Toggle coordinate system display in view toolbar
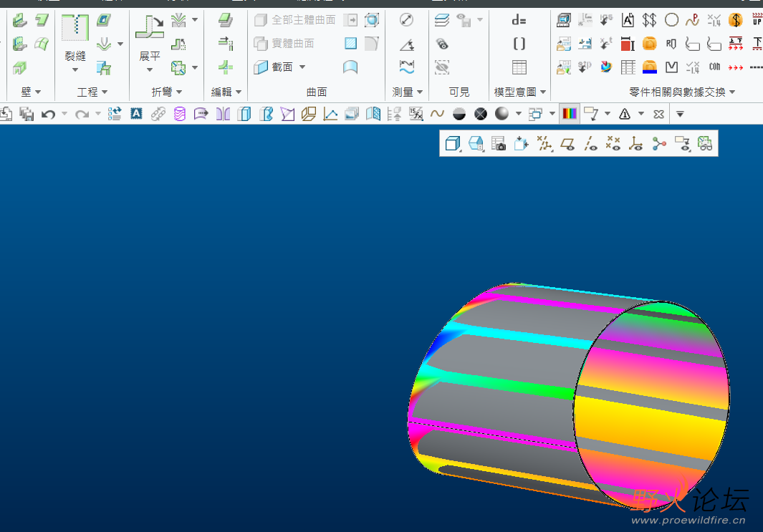Screen dimensions: 763x532 pyautogui.click(x=635, y=143)
